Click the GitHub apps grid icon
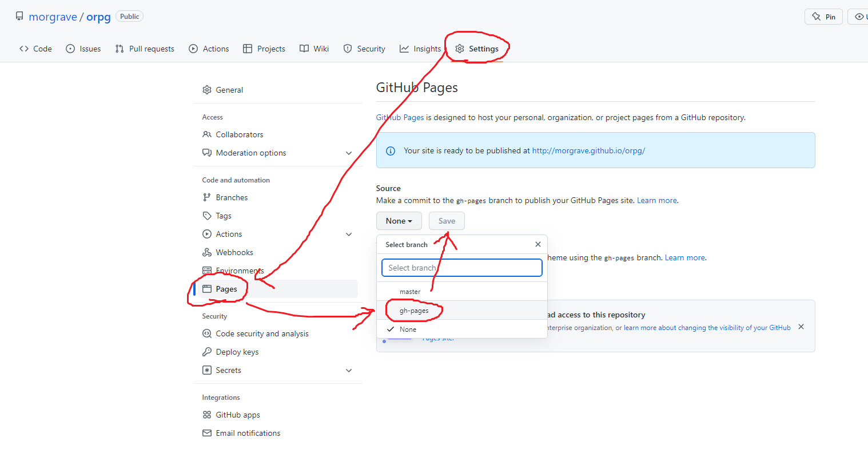The width and height of the screenshot is (868, 453). 207,415
